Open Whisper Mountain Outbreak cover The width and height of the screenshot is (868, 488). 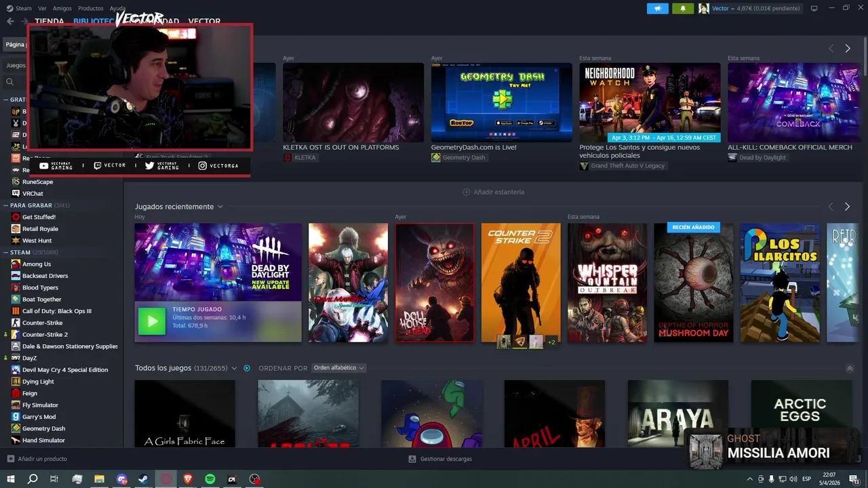tap(607, 283)
